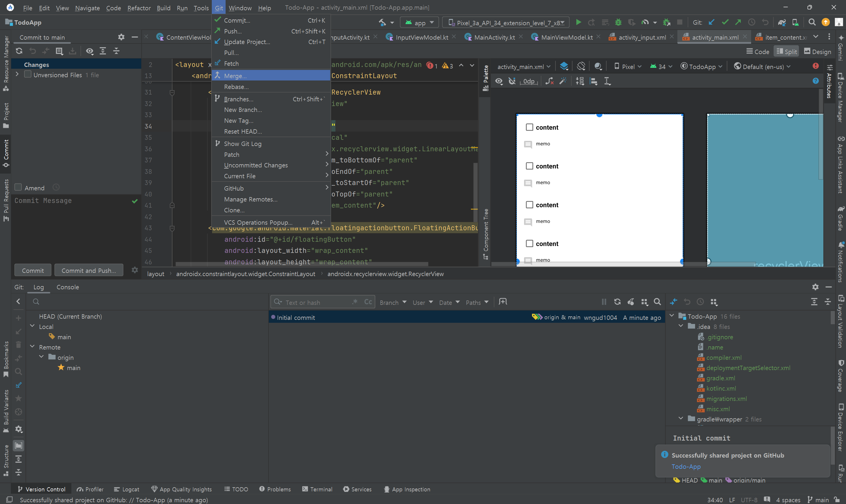Click the Refresh changes icon in Commit panel
Viewport: 846px width, 504px height.
pos(19,51)
